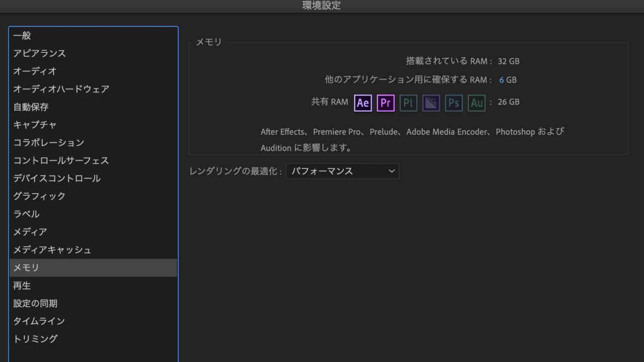Open グラフィック preferences
The width and height of the screenshot is (644, 362).
coord(94,196)
